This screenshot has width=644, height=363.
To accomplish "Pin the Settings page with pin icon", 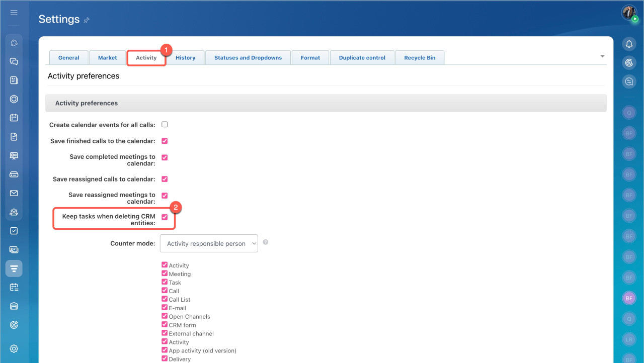I will [x=87, y=20].
